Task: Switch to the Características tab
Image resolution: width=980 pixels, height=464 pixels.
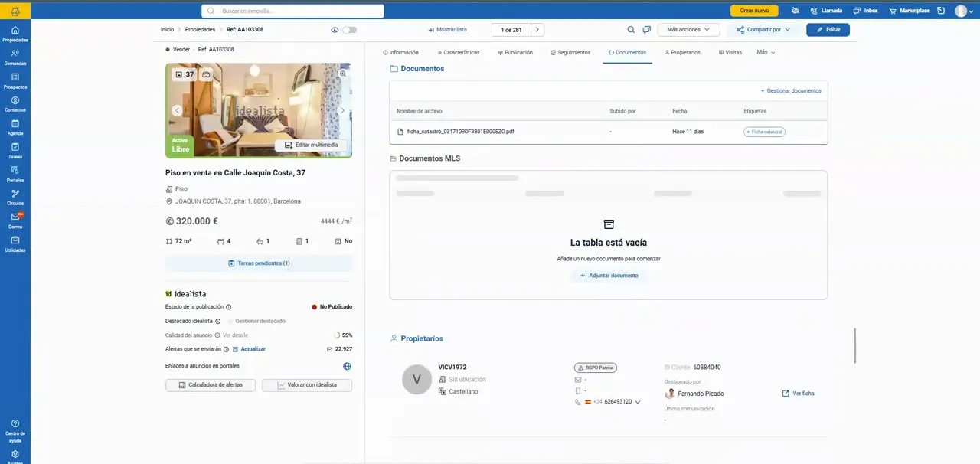Action: point(459,53)
